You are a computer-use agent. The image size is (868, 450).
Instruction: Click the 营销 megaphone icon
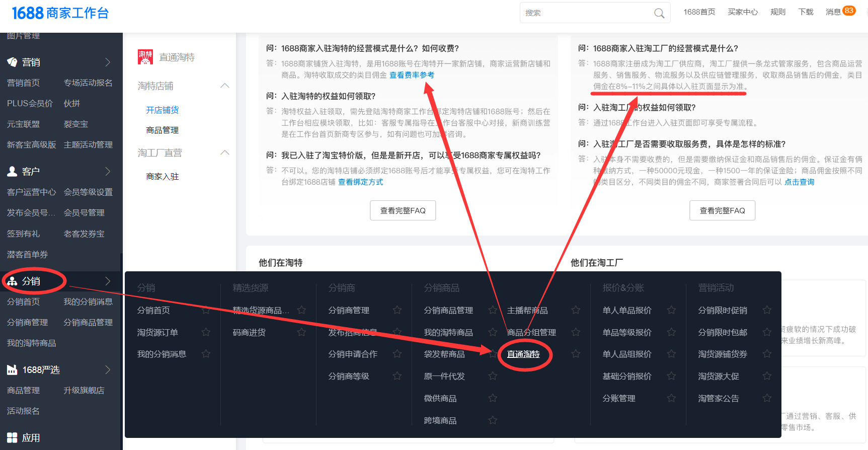coord(12,62)
